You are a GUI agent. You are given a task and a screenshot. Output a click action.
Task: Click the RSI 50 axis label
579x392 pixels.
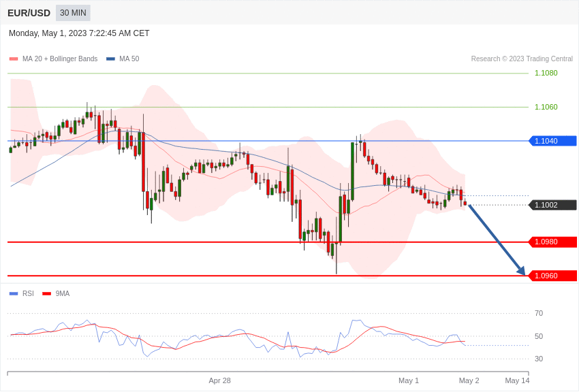[x=539, y=336]
